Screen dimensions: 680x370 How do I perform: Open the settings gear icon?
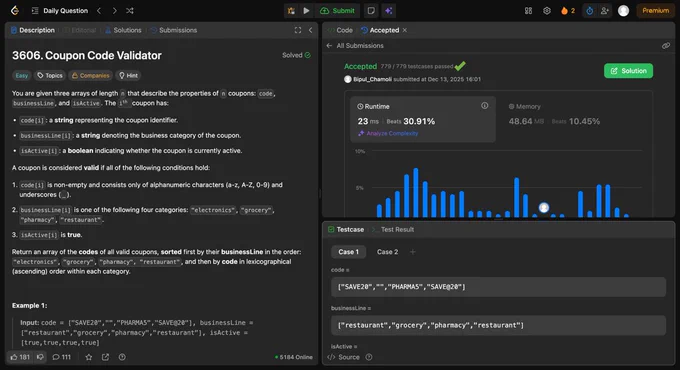click(547, 11)
